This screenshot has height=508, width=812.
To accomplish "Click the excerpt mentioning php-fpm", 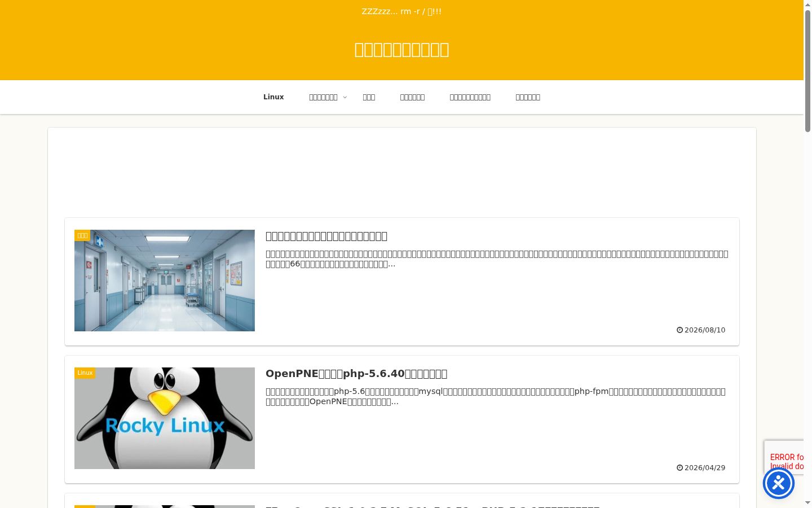I will pyautogui.click(x=496, y=397).
